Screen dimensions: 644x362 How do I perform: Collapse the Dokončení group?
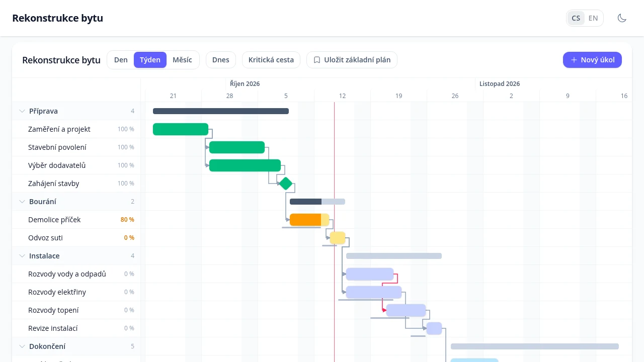pos(22,346)
